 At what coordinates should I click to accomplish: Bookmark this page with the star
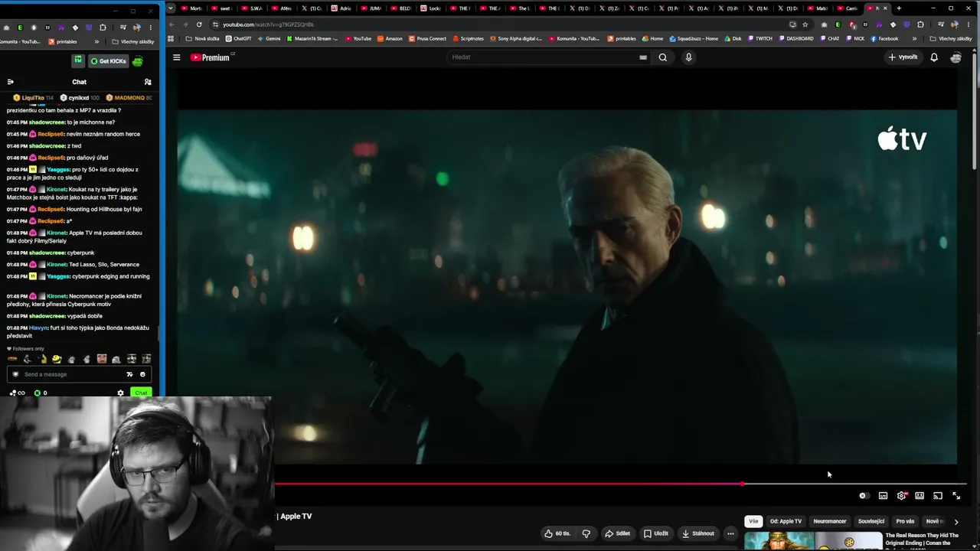click(805, 24)
